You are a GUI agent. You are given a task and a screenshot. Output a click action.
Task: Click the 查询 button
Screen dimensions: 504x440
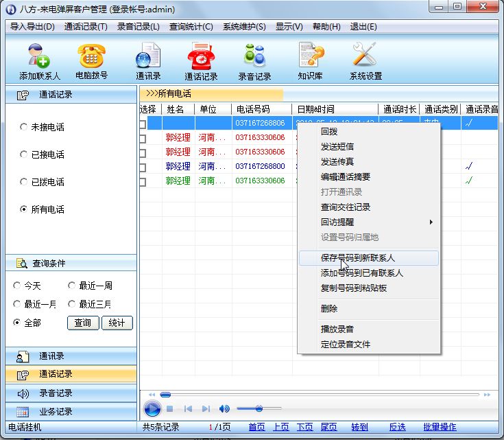(82, 323)
